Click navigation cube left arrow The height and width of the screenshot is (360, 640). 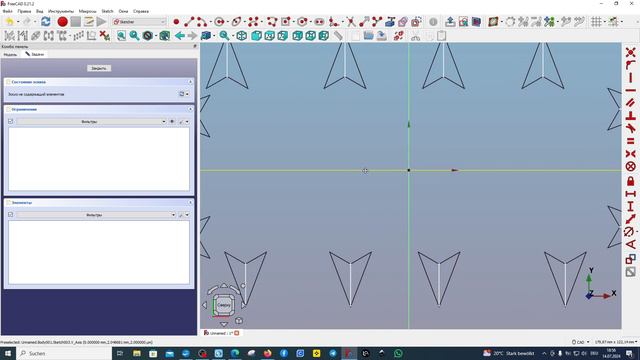204,305
